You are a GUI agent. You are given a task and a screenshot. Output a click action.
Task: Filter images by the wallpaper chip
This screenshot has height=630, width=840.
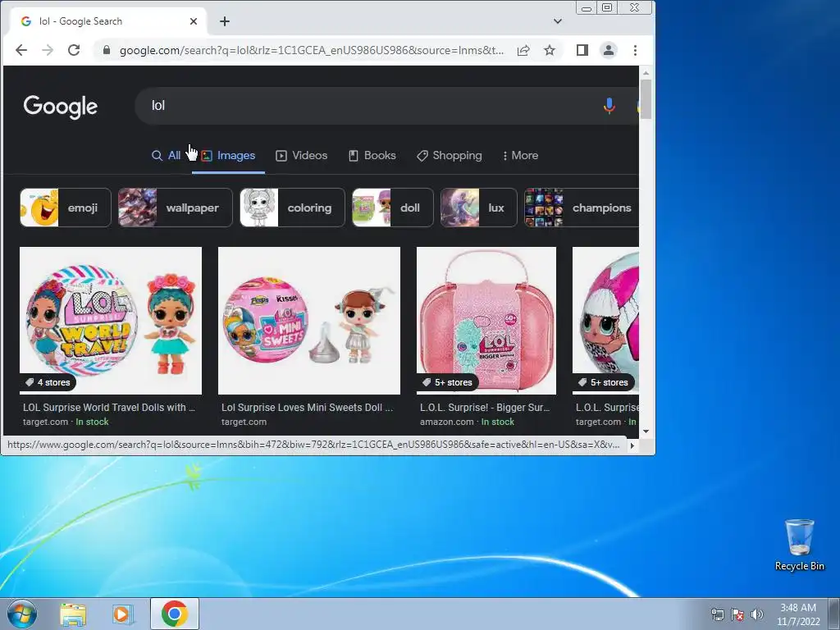(x=176, y=208)
